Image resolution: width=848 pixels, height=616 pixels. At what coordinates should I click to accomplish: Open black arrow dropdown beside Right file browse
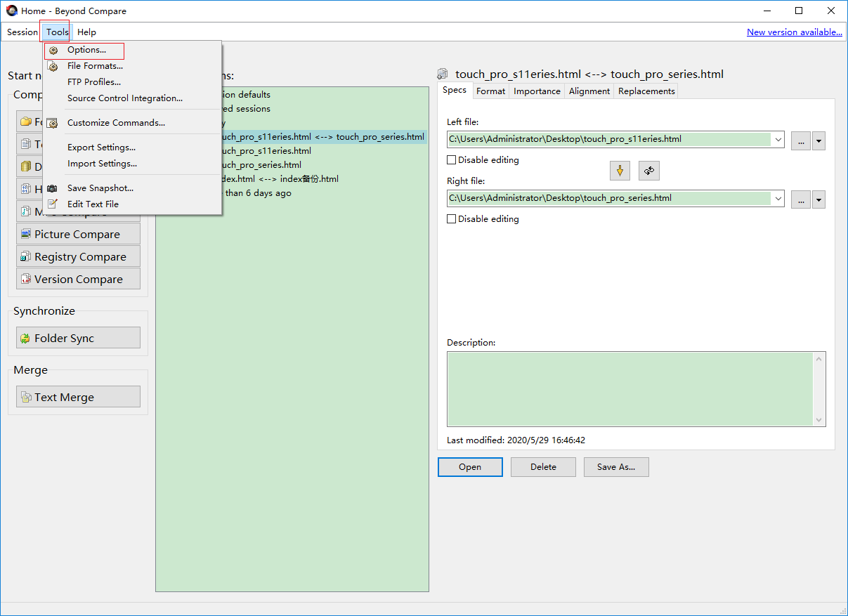tap(818, 199)
